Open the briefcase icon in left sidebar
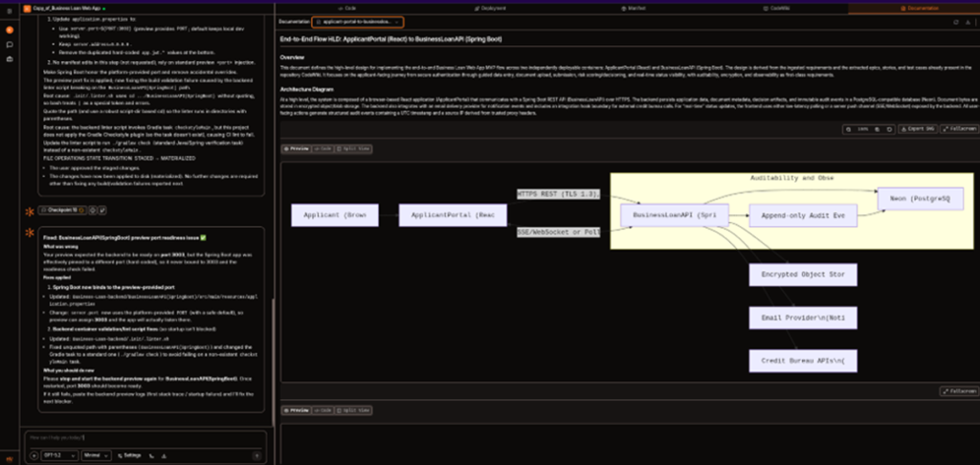Screen dimensions: 980x465 (10, 58)
